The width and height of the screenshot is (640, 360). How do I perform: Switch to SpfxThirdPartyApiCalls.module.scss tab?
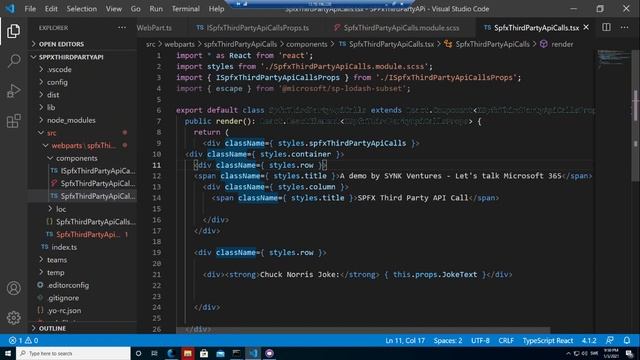[401, 28]
